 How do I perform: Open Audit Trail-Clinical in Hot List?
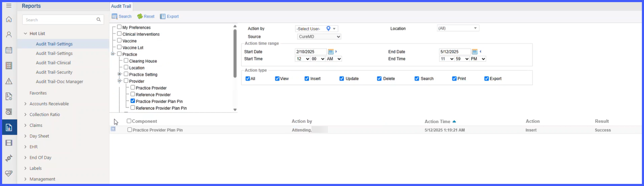point(53,63)
